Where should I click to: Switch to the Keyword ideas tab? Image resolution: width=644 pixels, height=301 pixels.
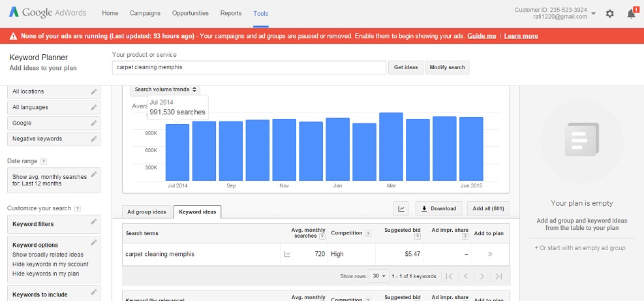(198, 212)
